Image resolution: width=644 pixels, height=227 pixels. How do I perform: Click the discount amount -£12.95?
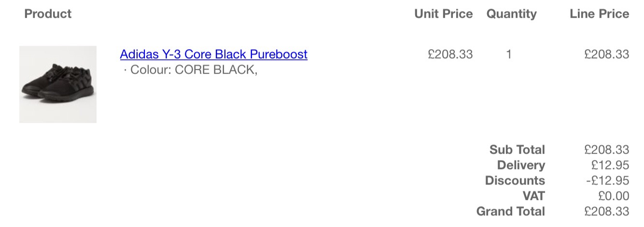607,181
